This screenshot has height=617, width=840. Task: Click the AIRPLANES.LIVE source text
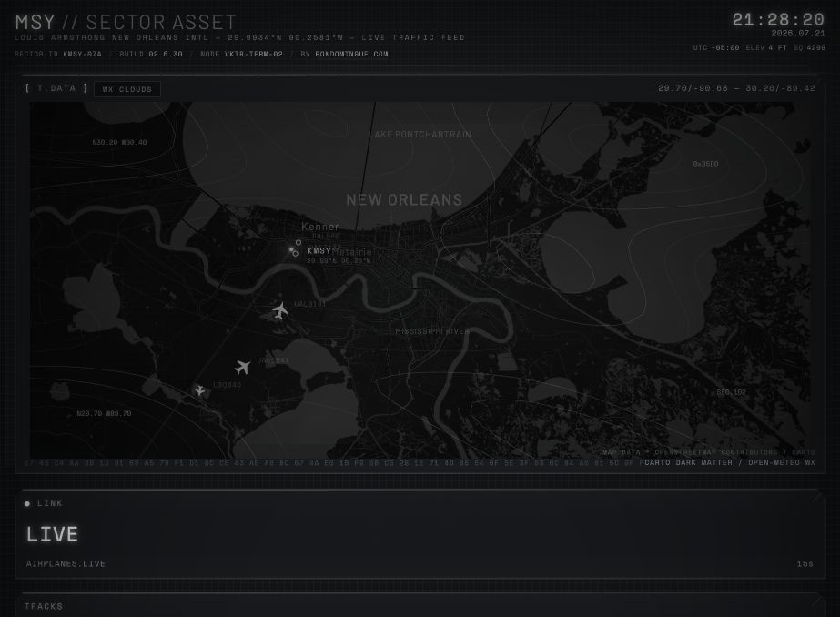66,564
